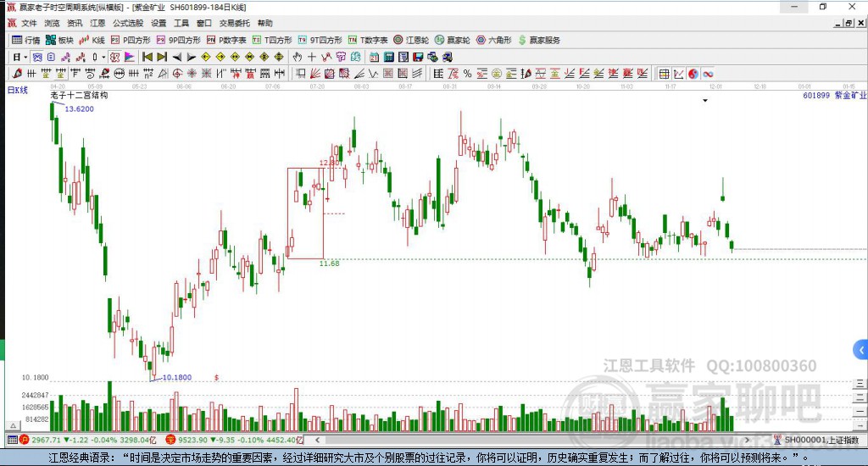Click the 老子十二宫结构 chart title
Screen dimensions: 868x466
coord(79,96)
